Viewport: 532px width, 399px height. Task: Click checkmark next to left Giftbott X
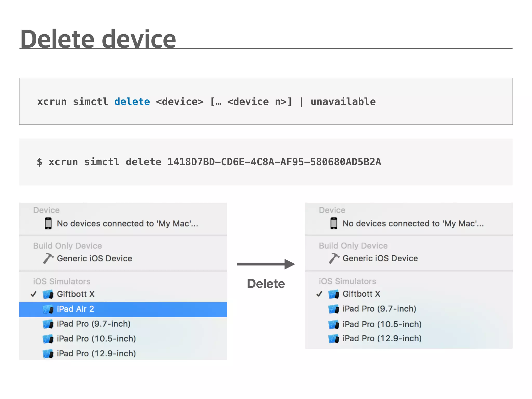click(34, 294)
